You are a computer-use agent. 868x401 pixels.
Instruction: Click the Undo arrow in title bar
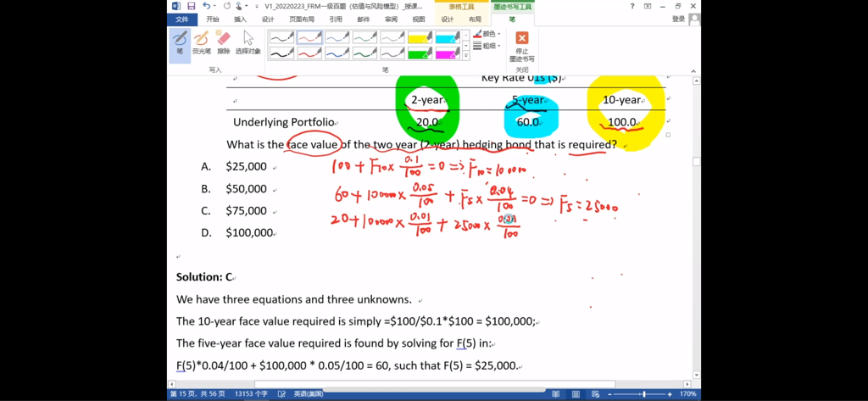[x=207, y=6]
